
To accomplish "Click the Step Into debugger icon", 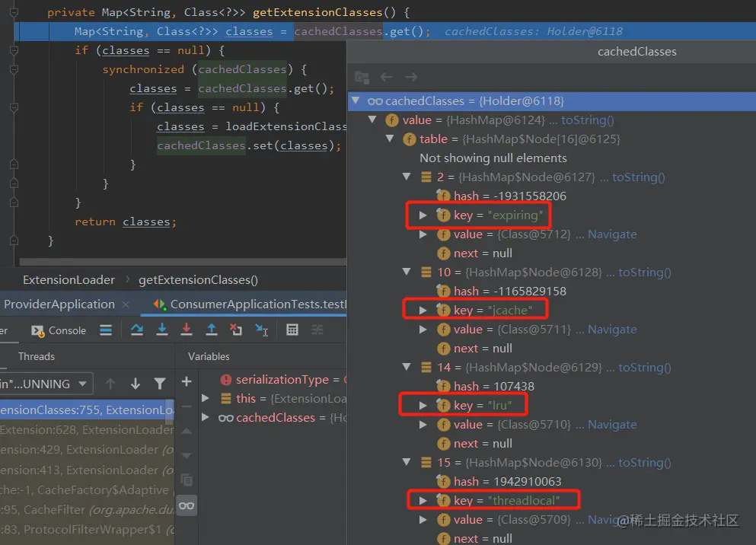I will click(162, 330).
